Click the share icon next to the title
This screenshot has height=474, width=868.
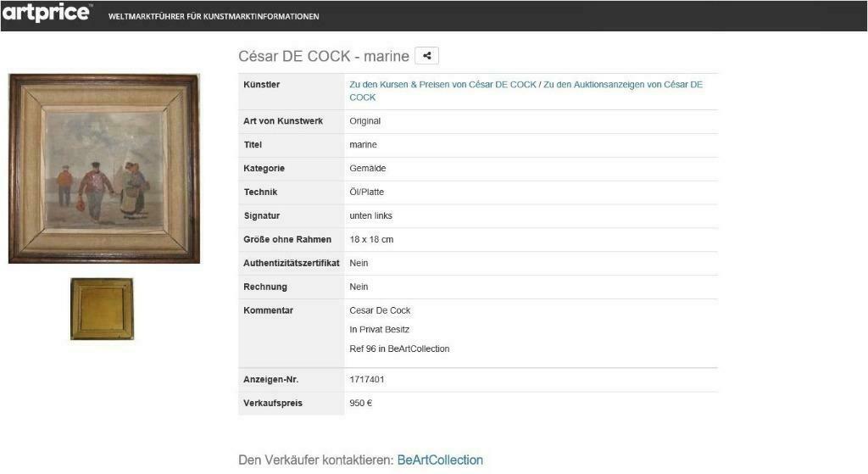click(426, 56)
